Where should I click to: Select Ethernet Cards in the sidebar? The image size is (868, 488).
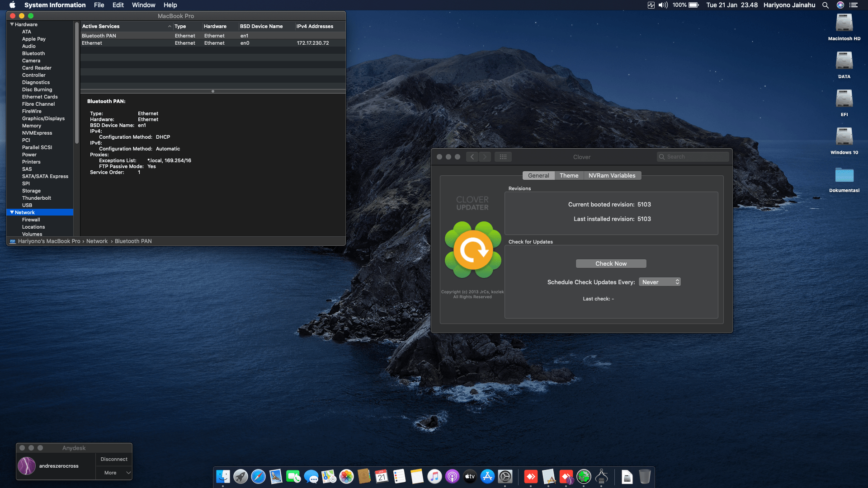coord(40,97)
